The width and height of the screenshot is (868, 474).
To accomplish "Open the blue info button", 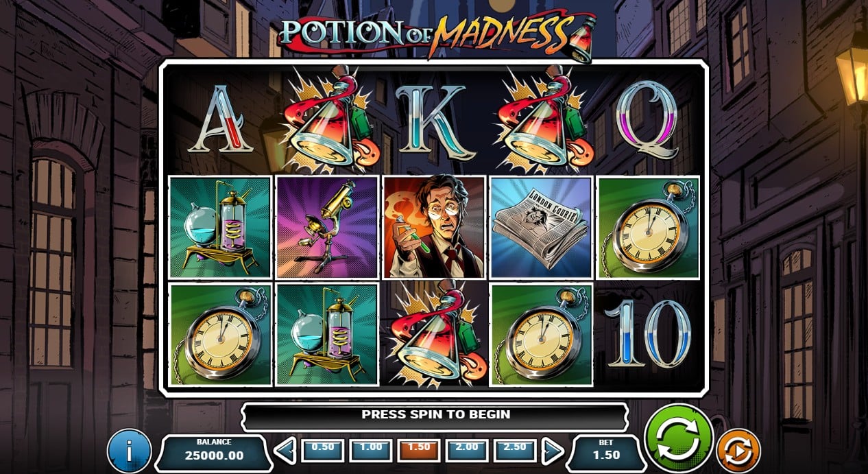I will coord(129,451).
